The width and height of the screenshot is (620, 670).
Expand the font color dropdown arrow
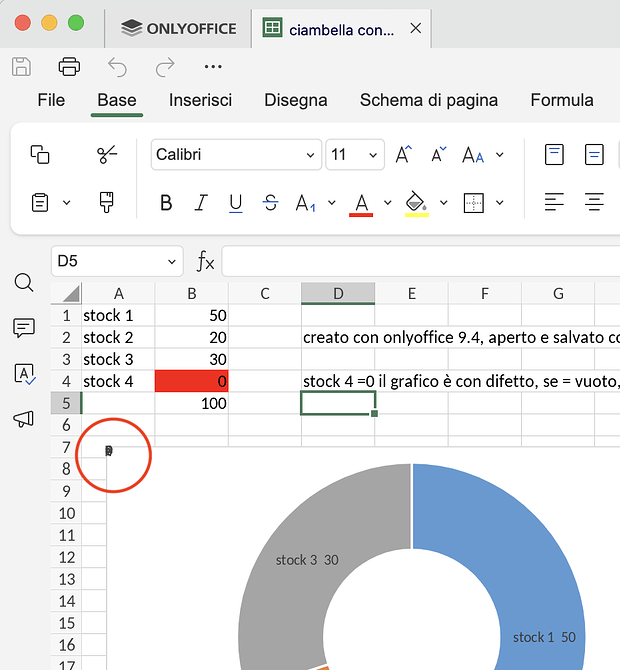click(388, 203)
